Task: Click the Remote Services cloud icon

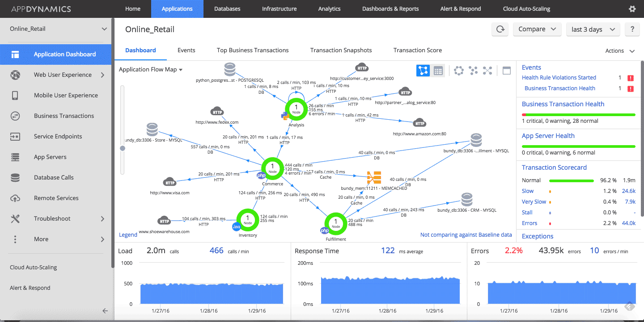Action: 15,198
